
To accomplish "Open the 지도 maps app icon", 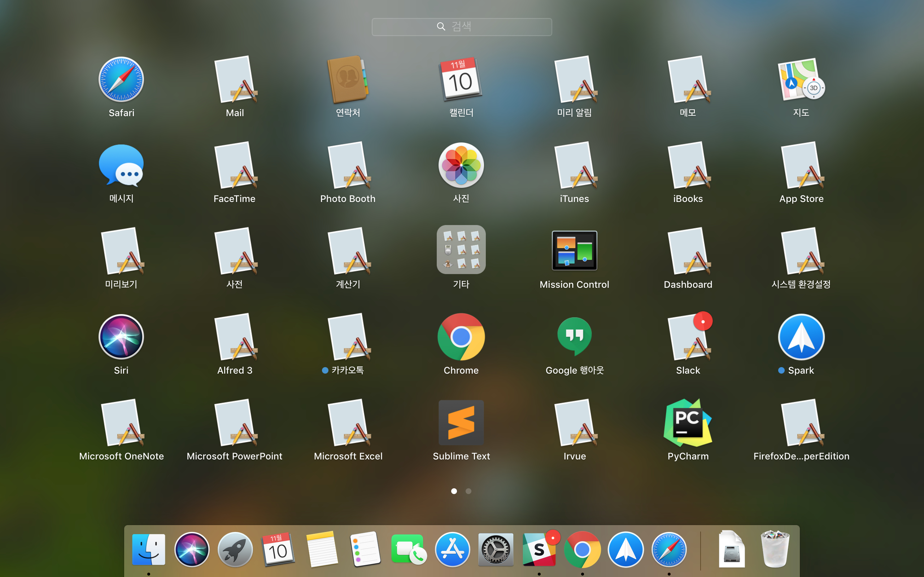I will coord(801,79).
